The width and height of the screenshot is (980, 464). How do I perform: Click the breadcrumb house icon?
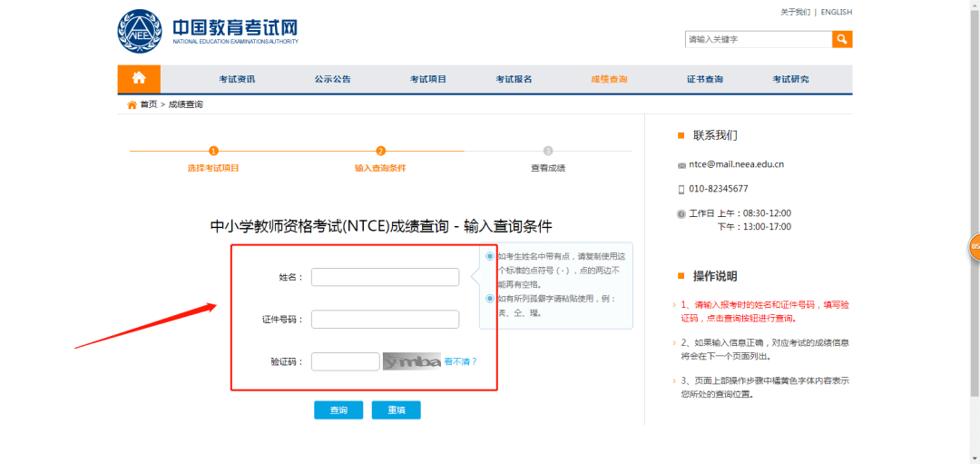[132, 105]
